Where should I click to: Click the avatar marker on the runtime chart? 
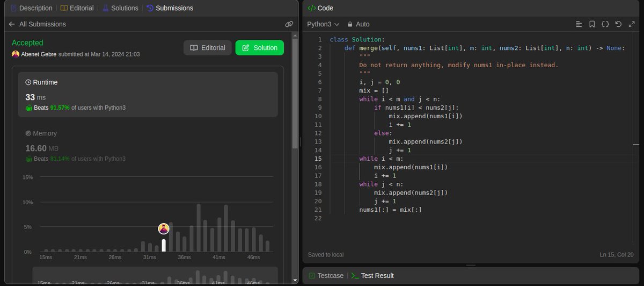click(x=164, y=228)
